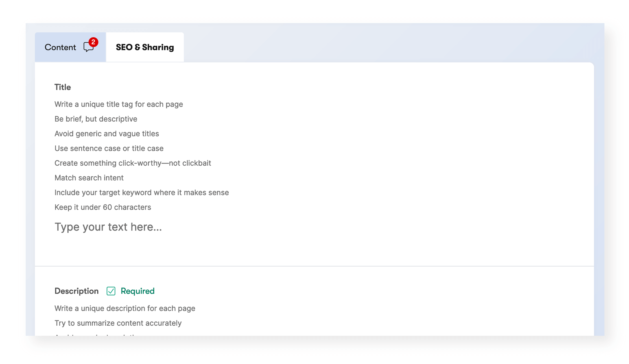
Task: Click 'Write a unique description for each page'
Action: [x=125, y=308]
